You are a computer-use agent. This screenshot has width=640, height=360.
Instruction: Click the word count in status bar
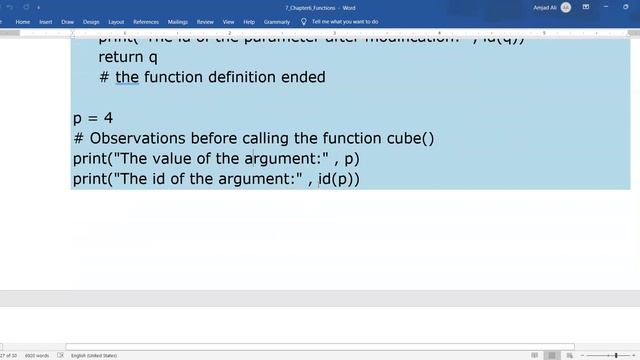coord(37,356)
